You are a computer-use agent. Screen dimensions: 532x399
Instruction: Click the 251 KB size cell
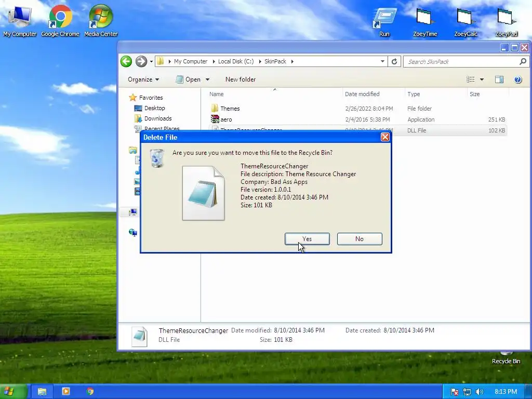[496, 119]
